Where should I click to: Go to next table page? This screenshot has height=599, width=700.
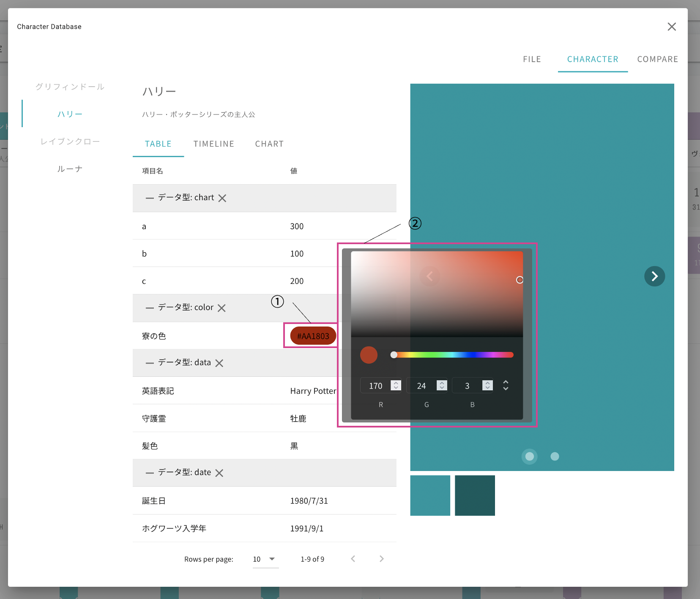coord(382,559)
